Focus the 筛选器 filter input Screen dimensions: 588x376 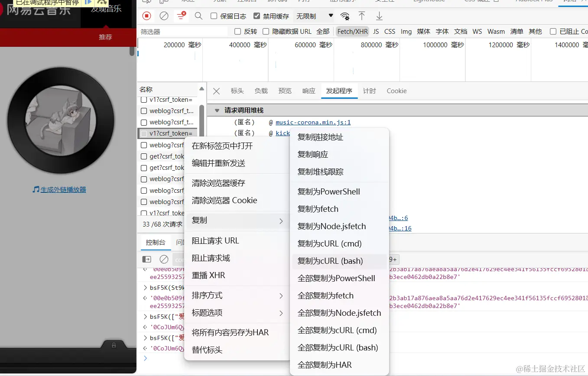click(x=182, y=32)
